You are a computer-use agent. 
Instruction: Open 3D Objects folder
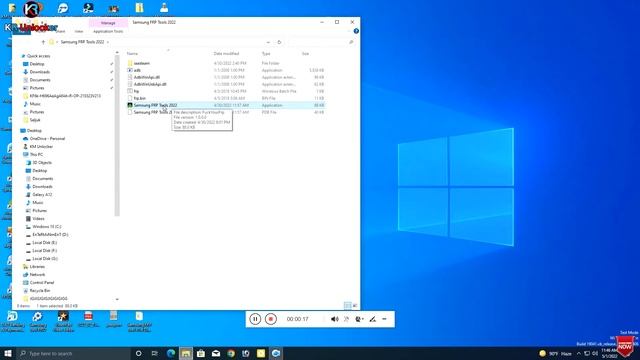42,162
